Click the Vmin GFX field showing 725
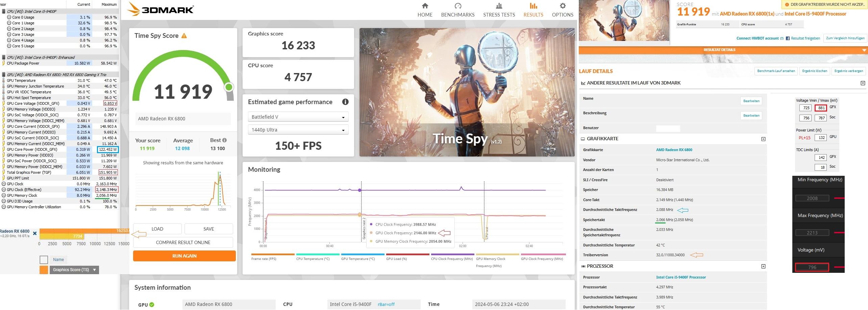 click(x=806, y=108)
